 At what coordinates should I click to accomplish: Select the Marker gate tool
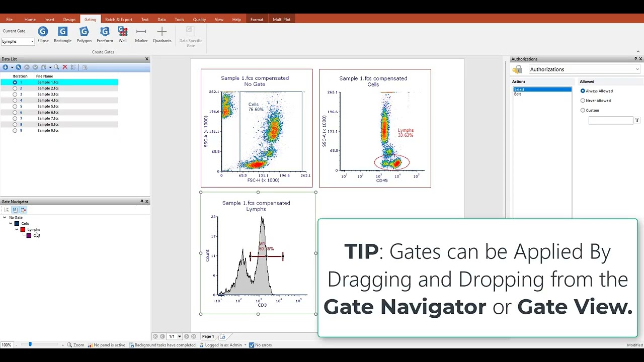(141, 35)
